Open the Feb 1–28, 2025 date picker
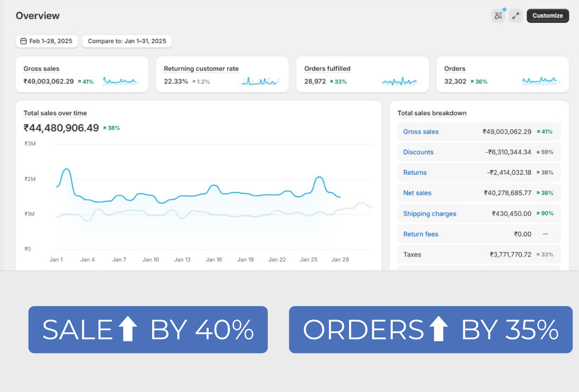Screen dimensions: 579x392 (x=47, y=41)
